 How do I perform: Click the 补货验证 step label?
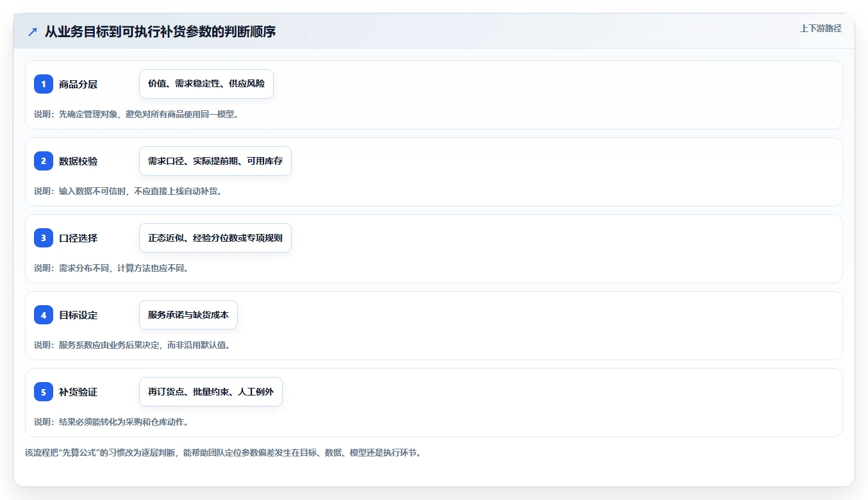(78, 392)
